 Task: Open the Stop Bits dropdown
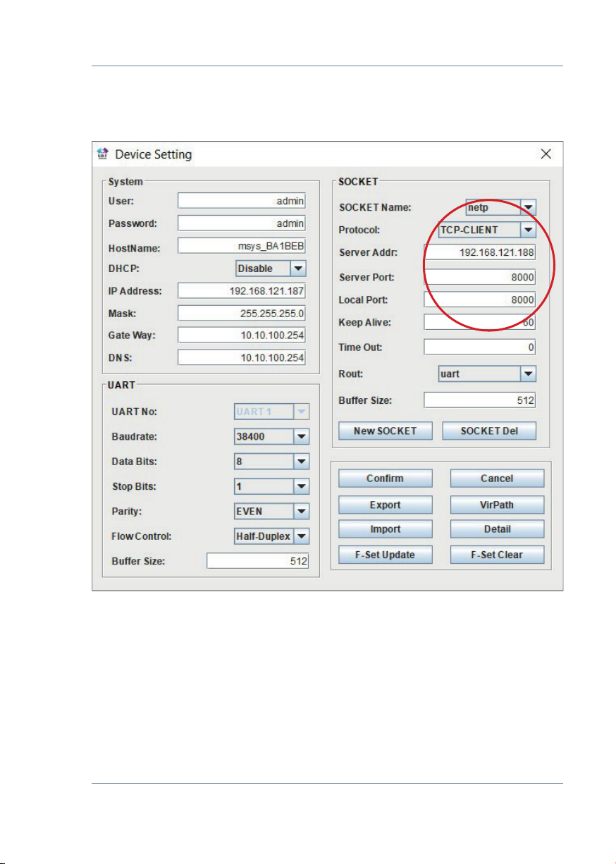(271, 487)
